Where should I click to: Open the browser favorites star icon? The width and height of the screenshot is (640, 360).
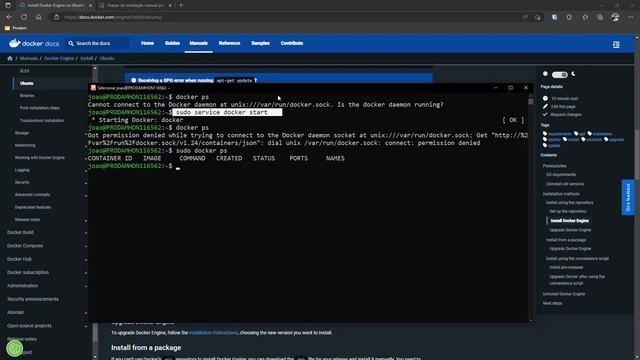click(585, 17)
